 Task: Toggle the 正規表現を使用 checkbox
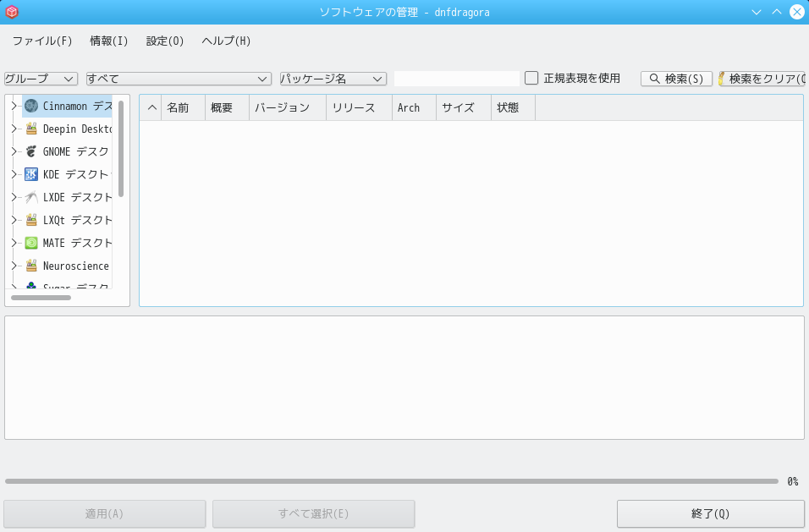point(531,78)
